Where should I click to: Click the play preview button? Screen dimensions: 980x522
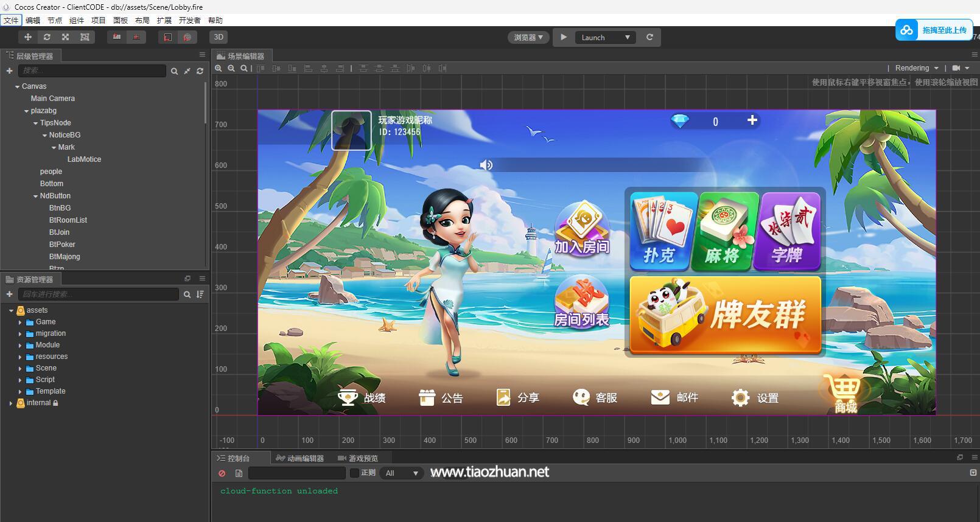click(564, 37)
